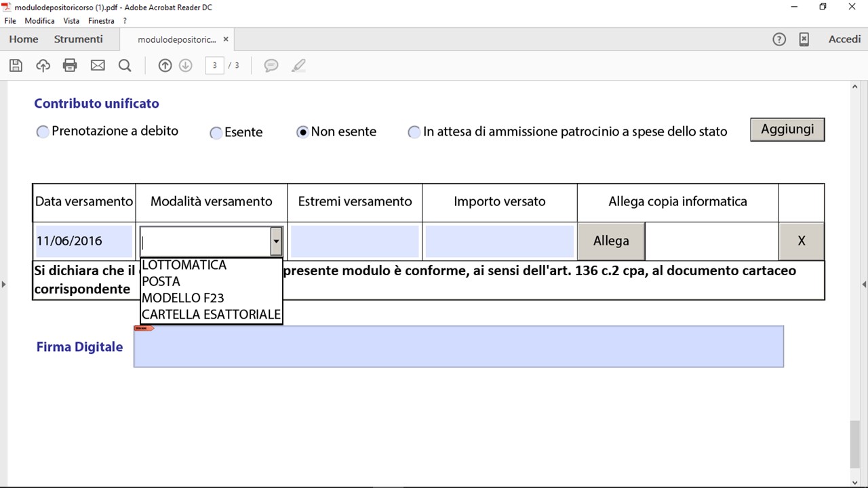Screen dimensions: 868x488
Task: Select In attesa di ammissione patrocinio option
Action: (414, 132)
